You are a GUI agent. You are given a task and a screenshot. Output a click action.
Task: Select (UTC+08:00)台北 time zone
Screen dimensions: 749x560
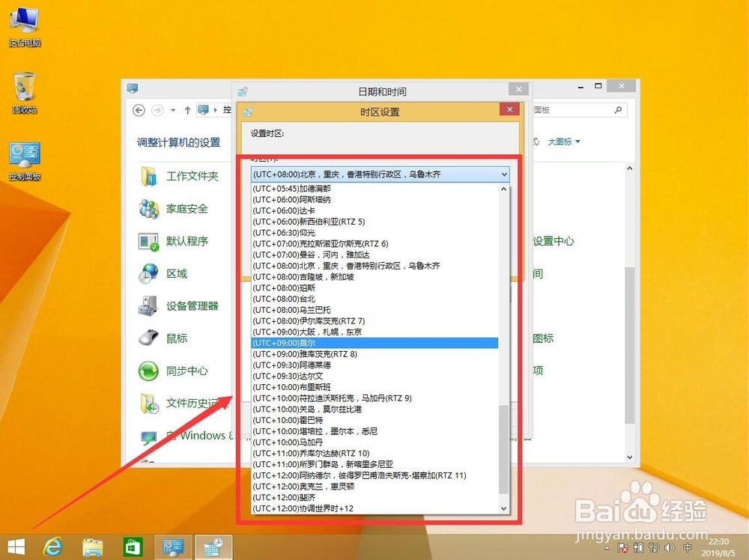point(374,299)
